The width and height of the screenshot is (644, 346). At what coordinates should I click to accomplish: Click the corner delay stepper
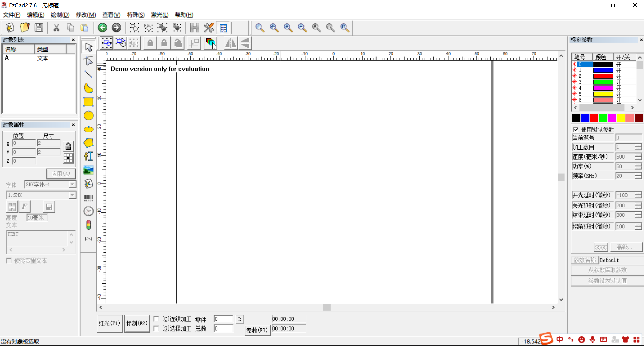click(x=638, y=227)
